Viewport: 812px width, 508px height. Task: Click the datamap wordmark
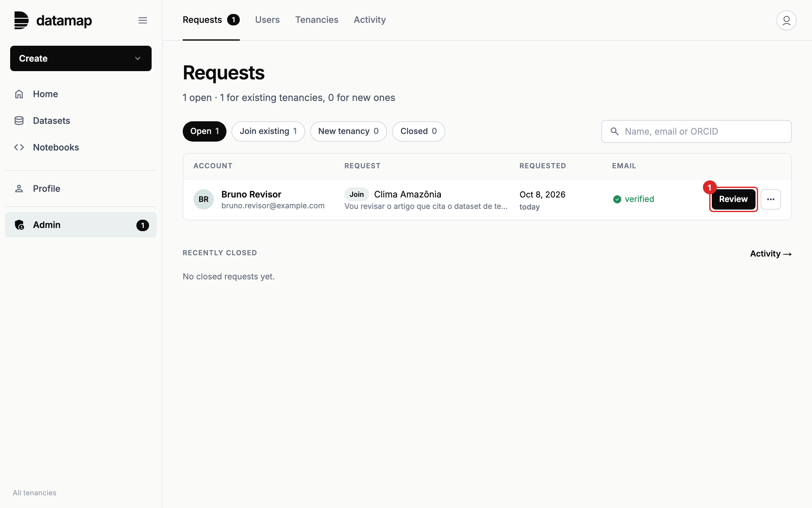click(x=64, y=21)
